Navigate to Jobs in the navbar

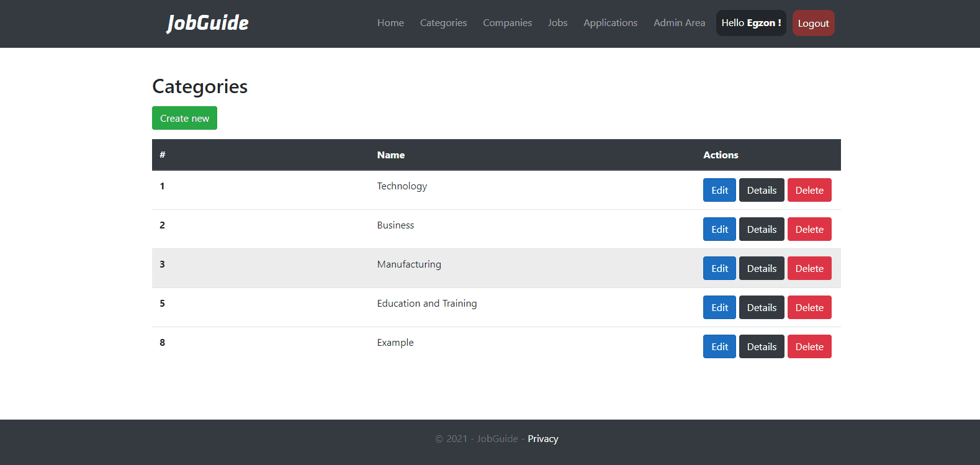[557, 23]
